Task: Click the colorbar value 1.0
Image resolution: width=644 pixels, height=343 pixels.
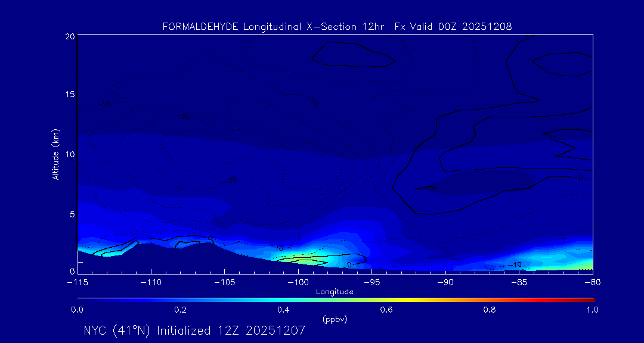Action: point(592,310)
